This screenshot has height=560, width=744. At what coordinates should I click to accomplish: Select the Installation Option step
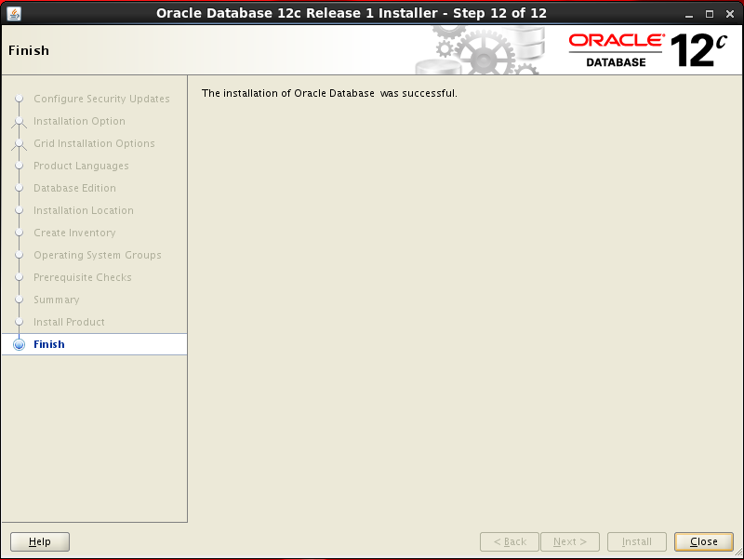79,121
